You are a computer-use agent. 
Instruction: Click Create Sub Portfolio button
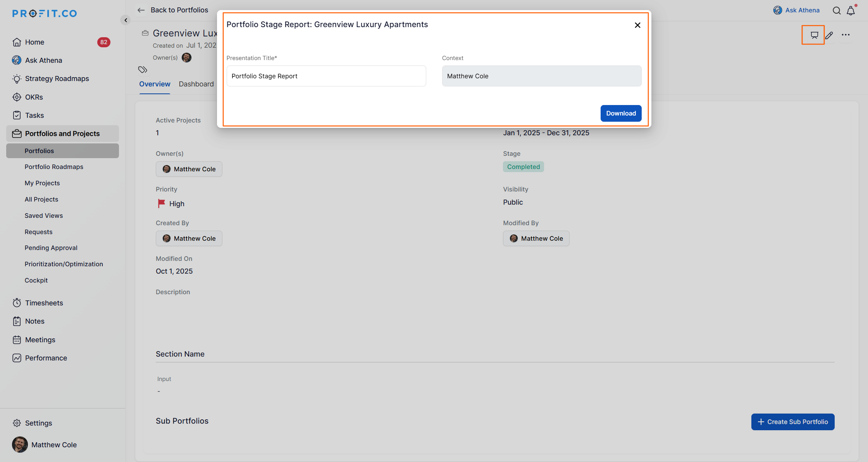pyautogui.click(x=792, y=422)
